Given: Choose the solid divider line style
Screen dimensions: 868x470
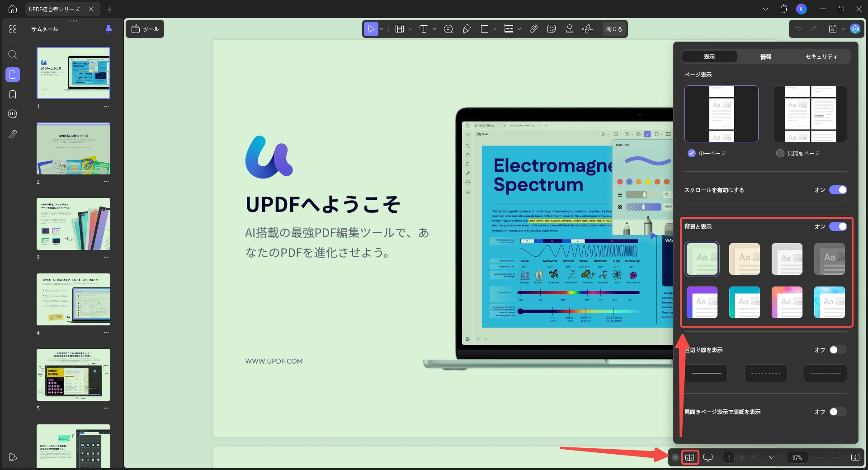Looking at the screenshot, I should point(706,373).
